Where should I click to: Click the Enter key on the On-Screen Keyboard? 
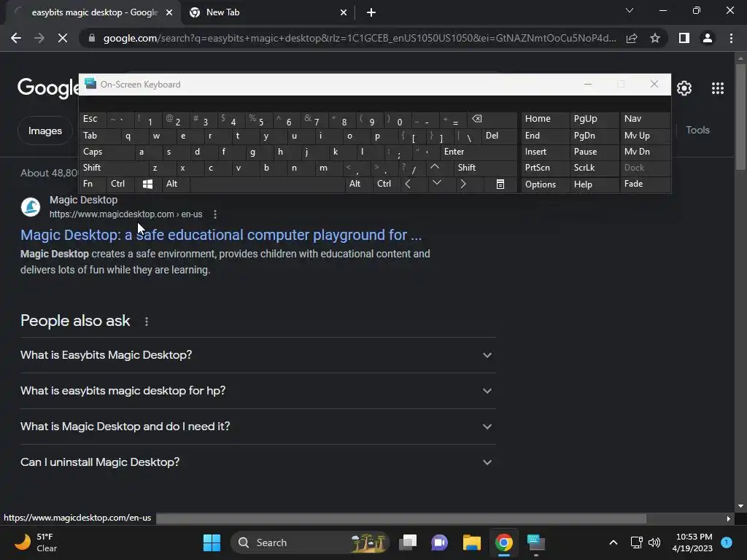coord(479,152)
